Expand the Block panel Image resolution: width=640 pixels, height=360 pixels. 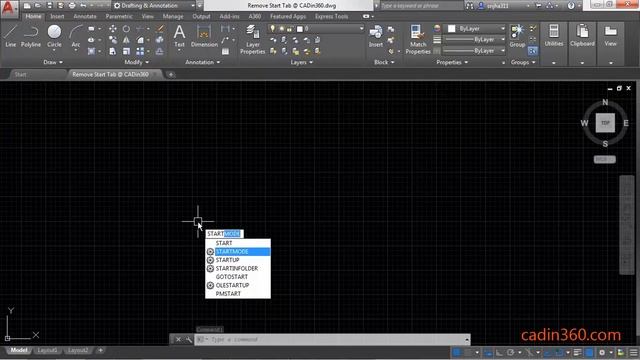click(x=384, y=62)
